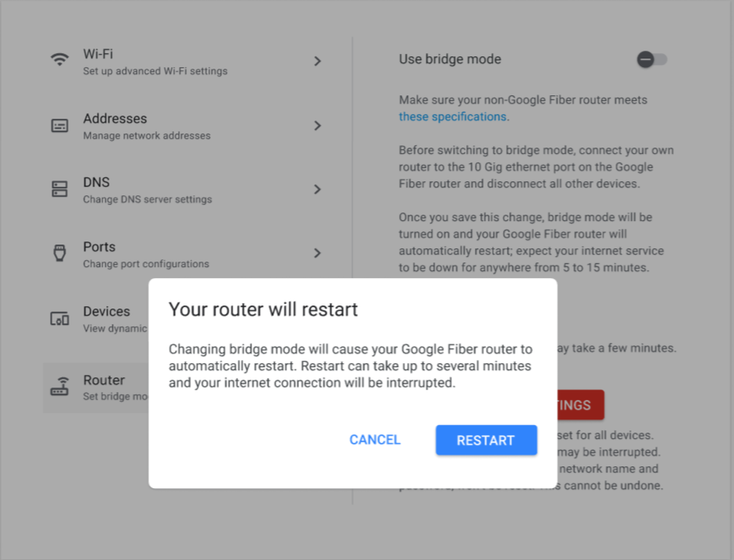The width and height of the screenshot is (734, 560).
Task: Click the Router device icon
Action: (60, 385)
